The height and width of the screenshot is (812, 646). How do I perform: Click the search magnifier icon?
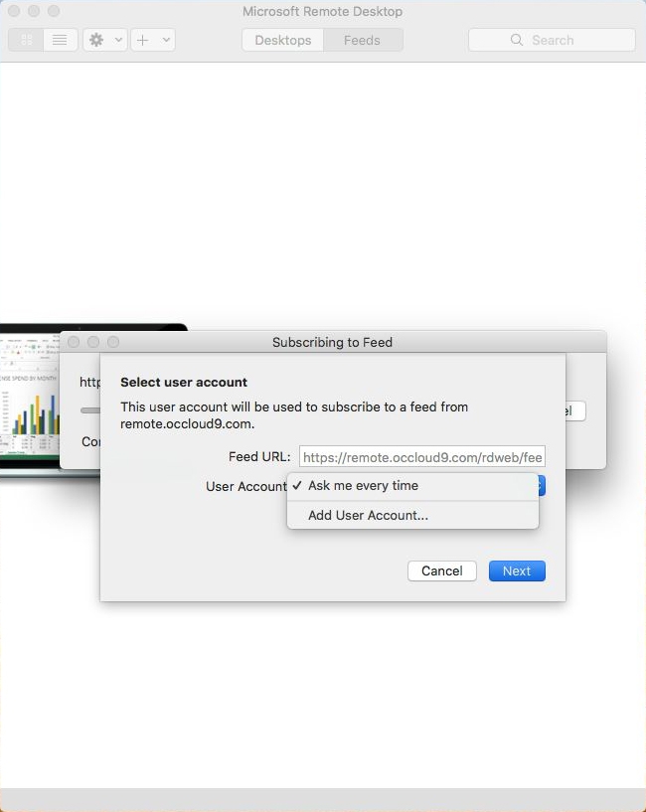pos(517,40)
